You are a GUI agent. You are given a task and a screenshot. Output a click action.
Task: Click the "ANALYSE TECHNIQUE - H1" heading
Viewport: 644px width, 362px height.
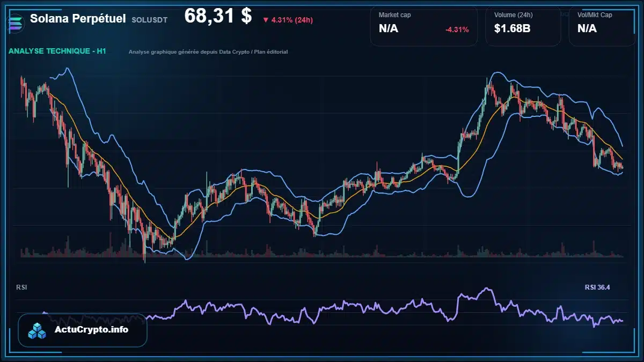coord(57,51)
